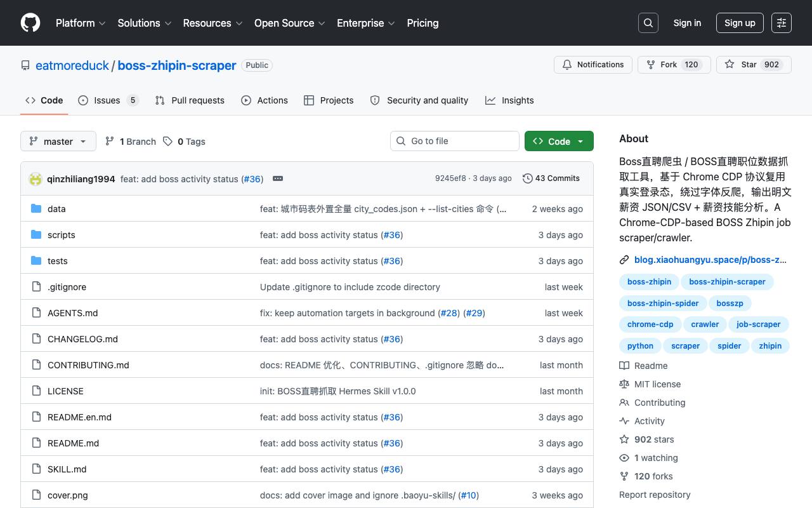Open the GitHub logo homepage link

pyautogui.click(x=30, y=23)
